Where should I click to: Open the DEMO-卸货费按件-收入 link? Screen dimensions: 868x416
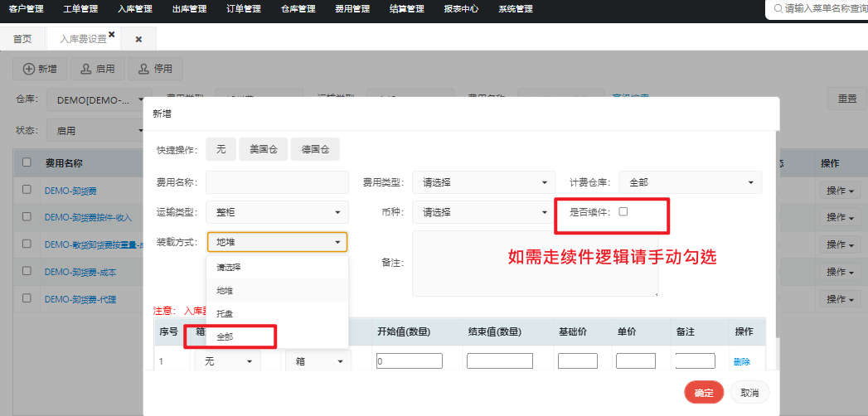click(88, 217)
